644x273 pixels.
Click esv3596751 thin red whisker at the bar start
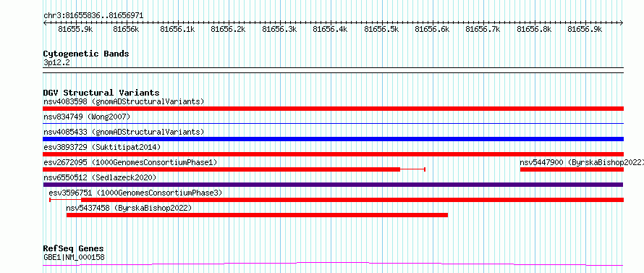(x=65, y=200)
